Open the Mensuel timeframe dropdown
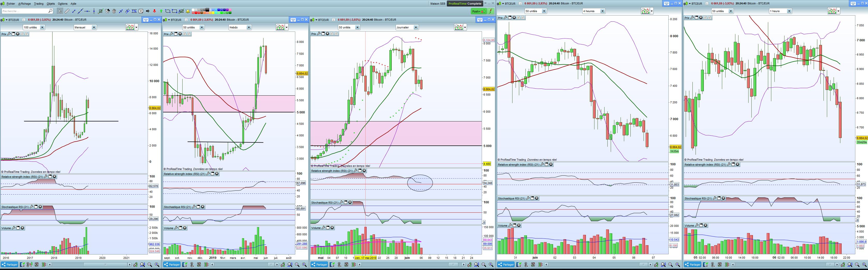The image size is (868, 270). click(94, 27)
